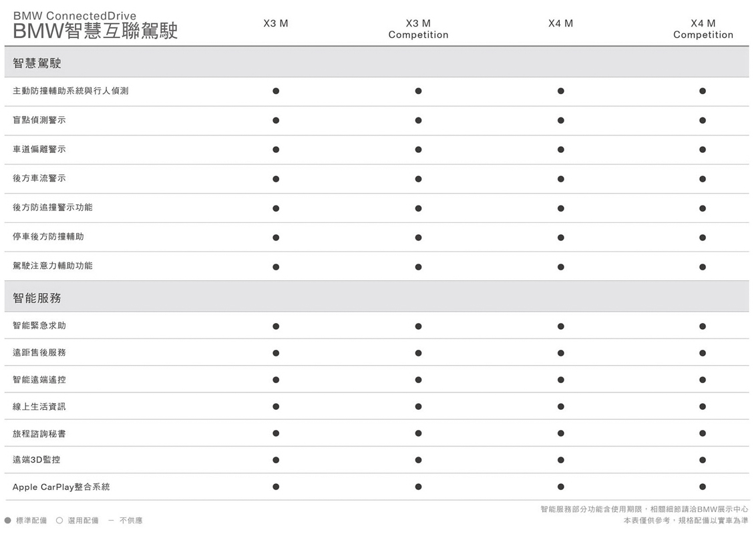The height and width of the screenshot is (534, 756).
Task: Click the 駕駛注意力輔助功能 dot in base X3 M column
Action: [276, 267]
